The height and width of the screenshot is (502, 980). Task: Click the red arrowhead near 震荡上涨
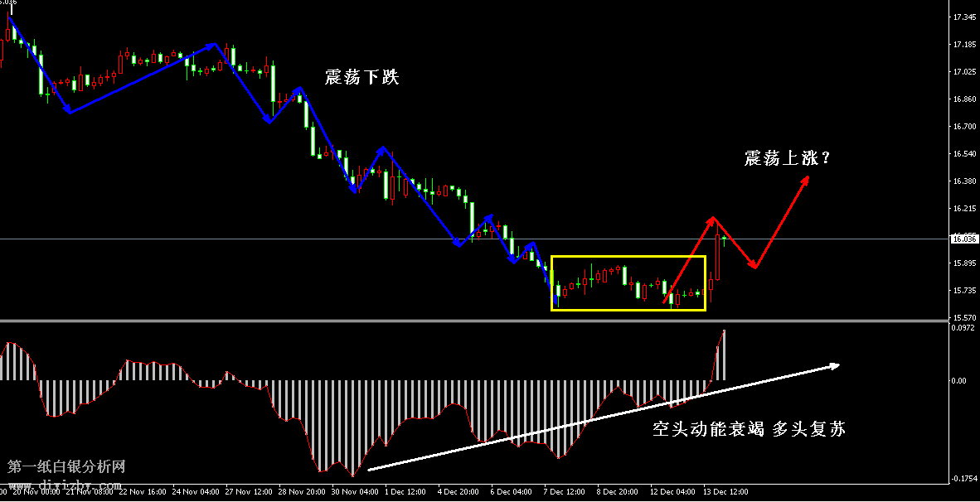tap(804, 181)
